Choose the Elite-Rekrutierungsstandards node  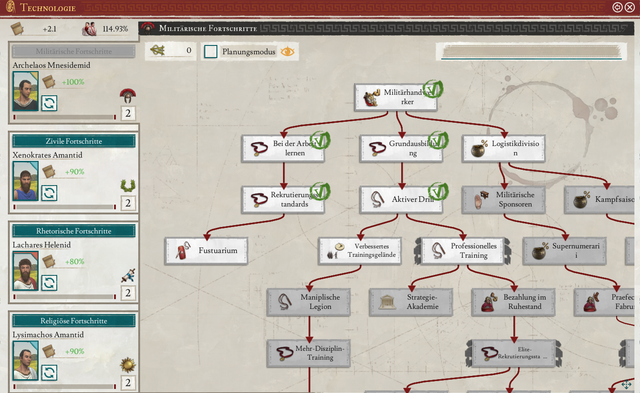click(514, 353)
